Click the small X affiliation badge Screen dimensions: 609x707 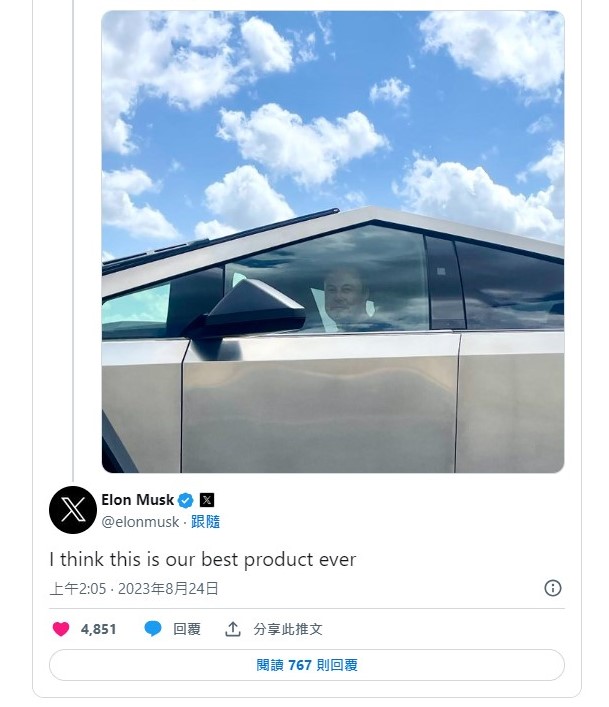(207, 500)
